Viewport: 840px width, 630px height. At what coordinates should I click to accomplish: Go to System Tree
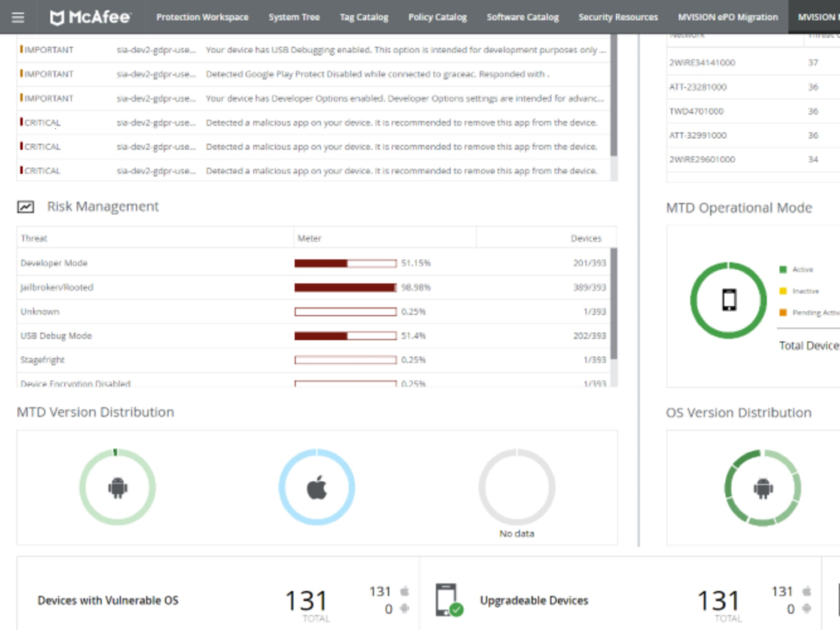(294, 17)
